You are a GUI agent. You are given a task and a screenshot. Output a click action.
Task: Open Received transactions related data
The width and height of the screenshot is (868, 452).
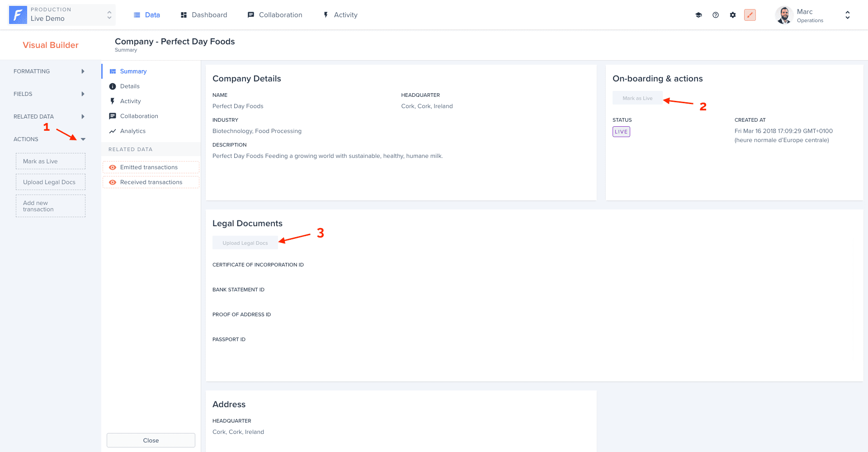pos(151,182)
